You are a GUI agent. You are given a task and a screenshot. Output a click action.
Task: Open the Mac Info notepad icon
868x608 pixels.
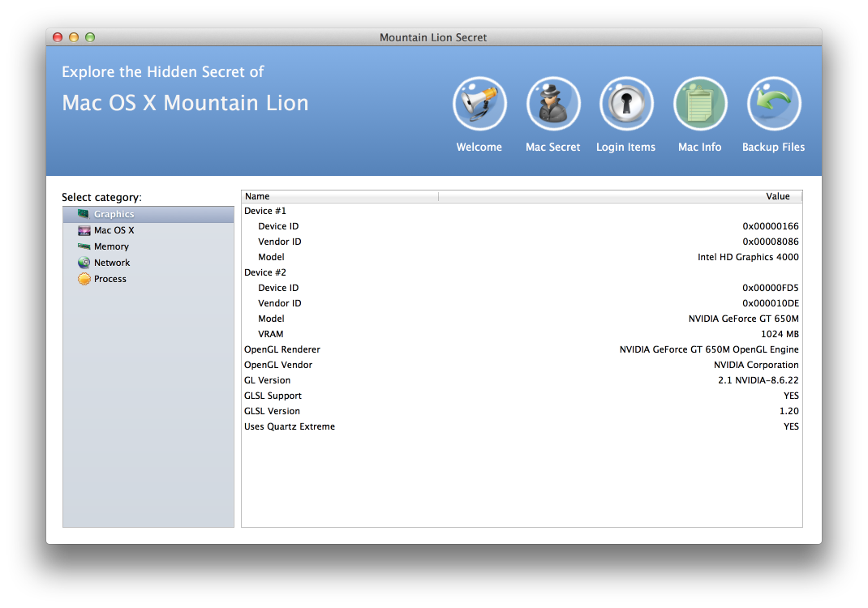[x=700, y=104]
